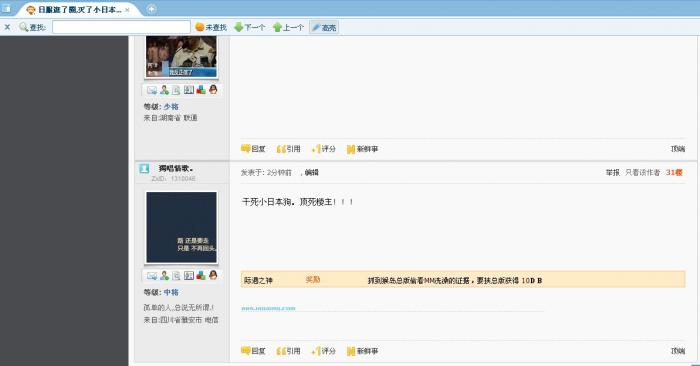
Task: Add 少将 user as friend icon
Action: click(x=164, y=90)
